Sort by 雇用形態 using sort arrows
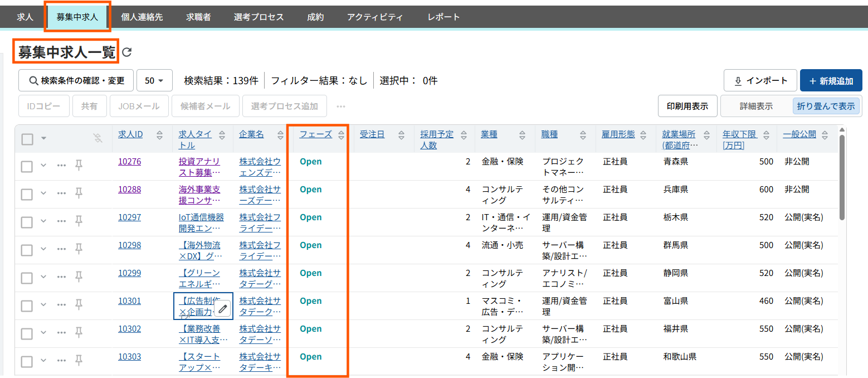 tap(643, 135)
